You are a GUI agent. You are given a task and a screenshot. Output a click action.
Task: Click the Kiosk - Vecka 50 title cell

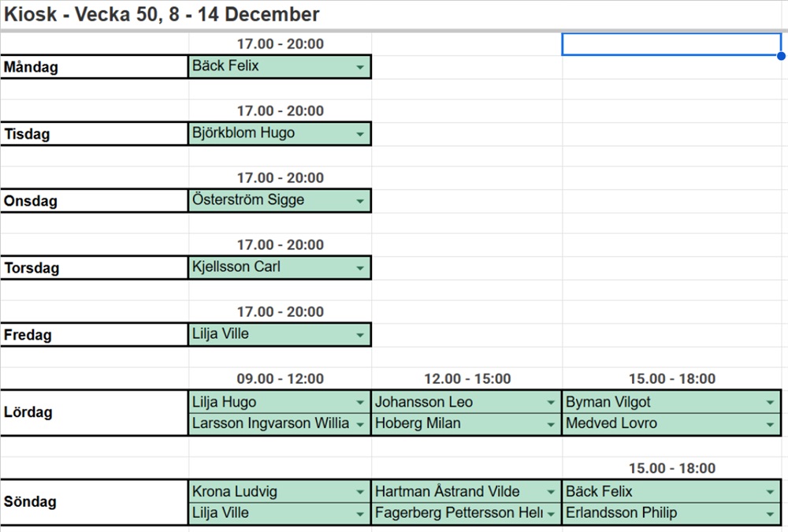pyautogui.click(x=162, y=14)
